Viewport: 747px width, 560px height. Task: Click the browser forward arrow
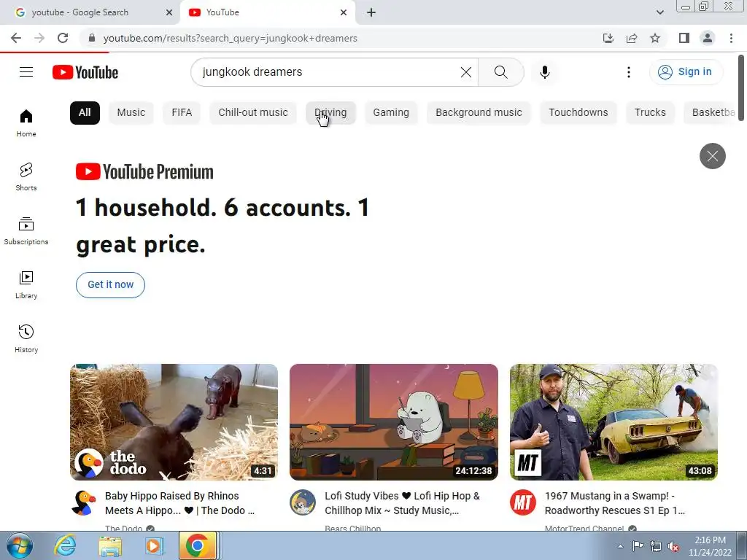39,38
